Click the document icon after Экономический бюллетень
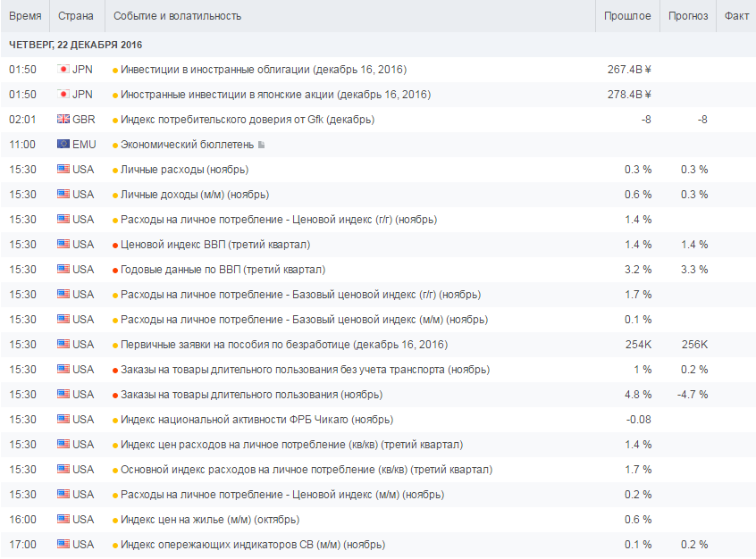This screenshot has height=559, width=756. point(261,145)
